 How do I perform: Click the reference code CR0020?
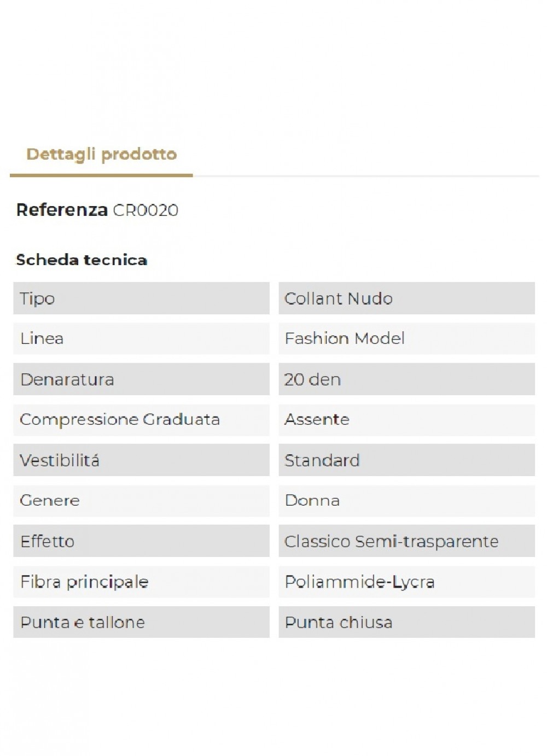tap(146, 210)
